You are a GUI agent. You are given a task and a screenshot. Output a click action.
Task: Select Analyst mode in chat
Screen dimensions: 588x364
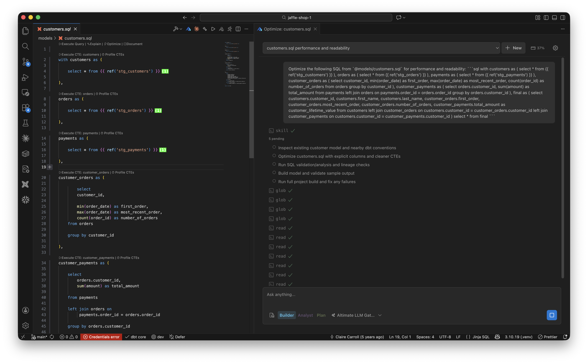point(305,315)
